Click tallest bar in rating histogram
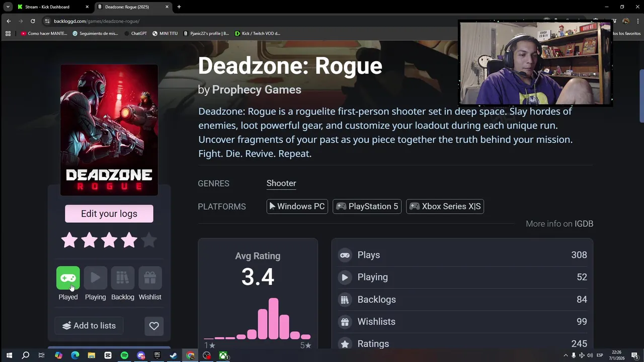 (x=273, y=319)
